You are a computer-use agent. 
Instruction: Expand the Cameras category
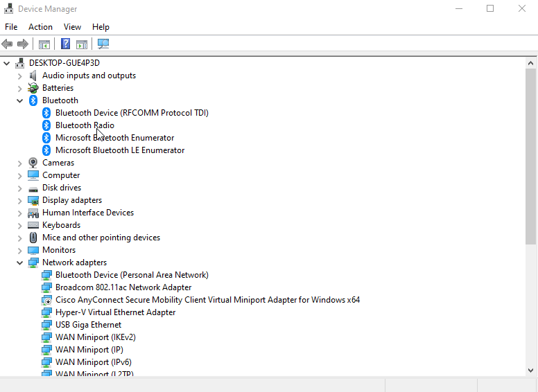(x=19, y=163)
